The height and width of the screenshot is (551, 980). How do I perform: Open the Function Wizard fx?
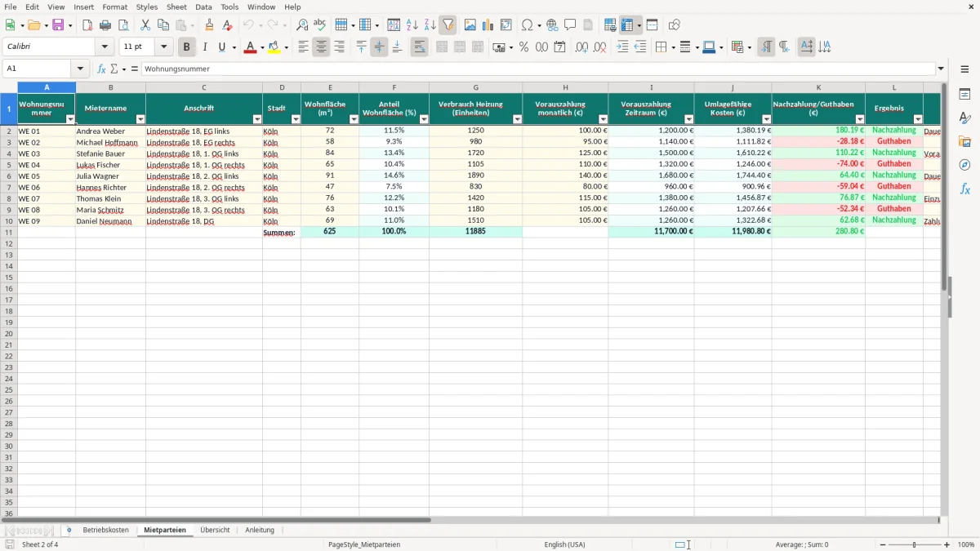coord(101,69)
